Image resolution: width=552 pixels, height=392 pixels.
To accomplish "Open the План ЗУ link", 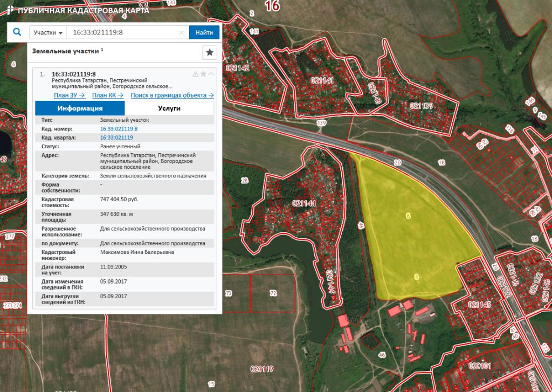I will [70, 95].
